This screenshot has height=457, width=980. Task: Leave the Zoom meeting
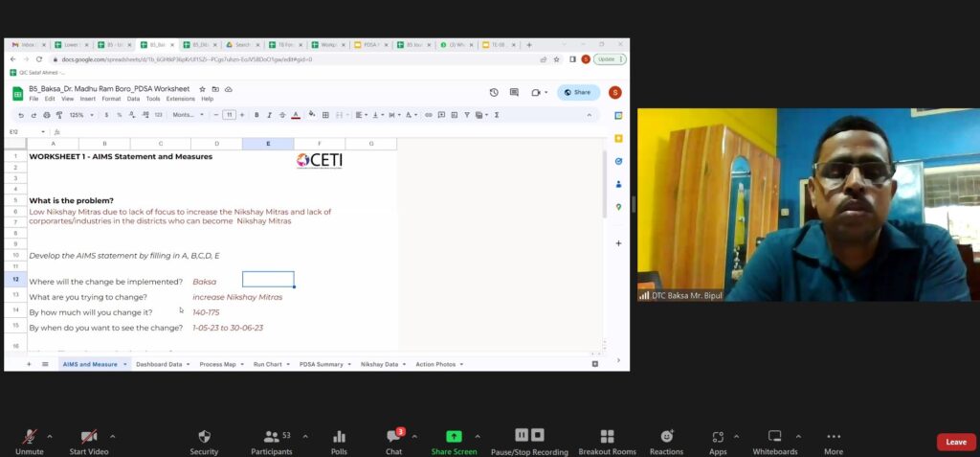coord(955,442)
